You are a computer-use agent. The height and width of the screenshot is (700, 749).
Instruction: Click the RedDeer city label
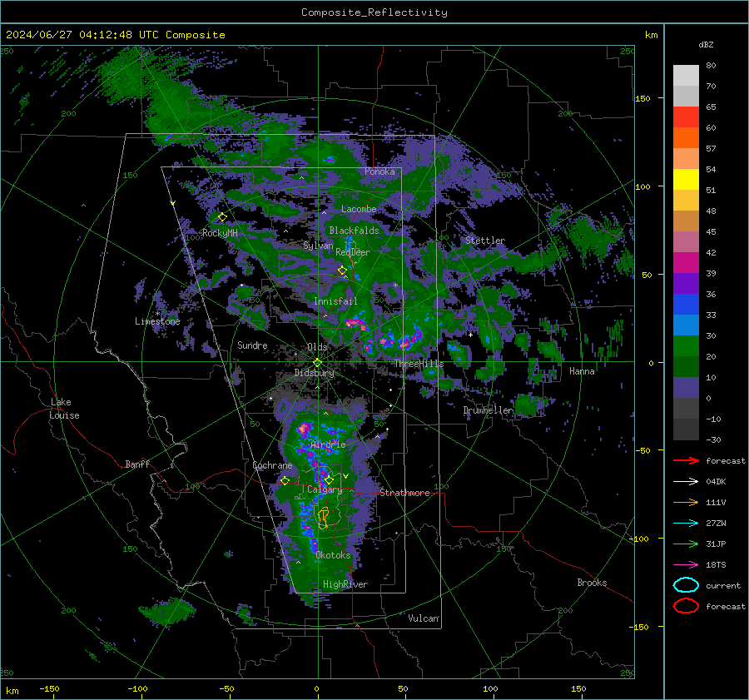point(353,252)
